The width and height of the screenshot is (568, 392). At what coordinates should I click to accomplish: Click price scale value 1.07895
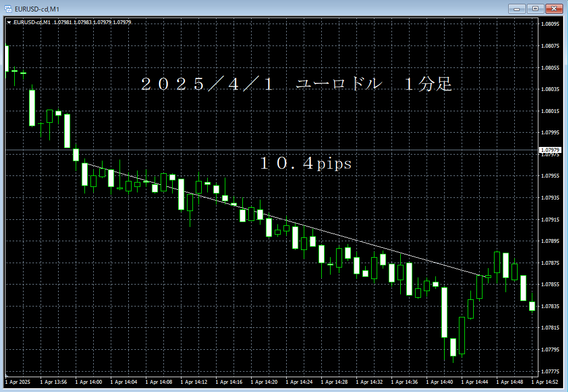tap(550, 241)
